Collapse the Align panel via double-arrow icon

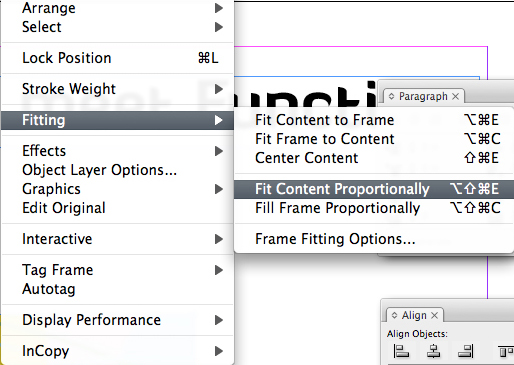pos(394,315)
